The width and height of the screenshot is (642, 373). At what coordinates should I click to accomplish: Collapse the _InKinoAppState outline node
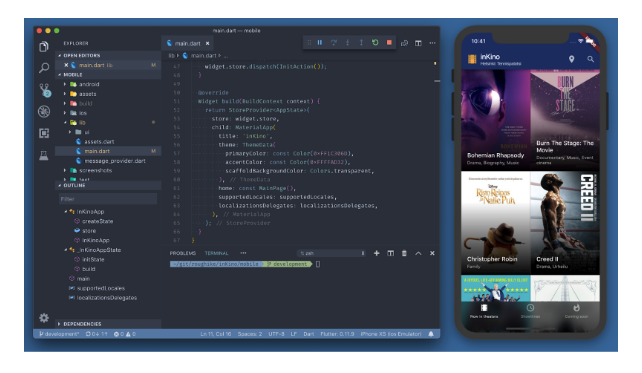tap(65, 250)
